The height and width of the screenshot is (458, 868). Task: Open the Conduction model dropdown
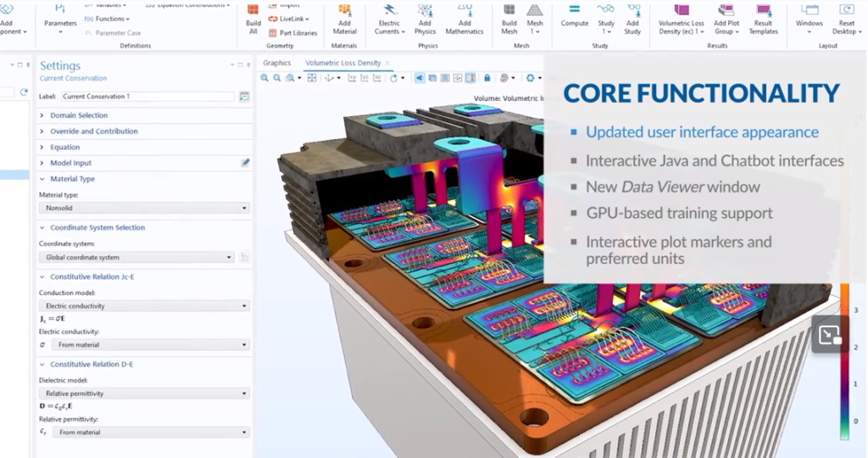coord(144,305)
